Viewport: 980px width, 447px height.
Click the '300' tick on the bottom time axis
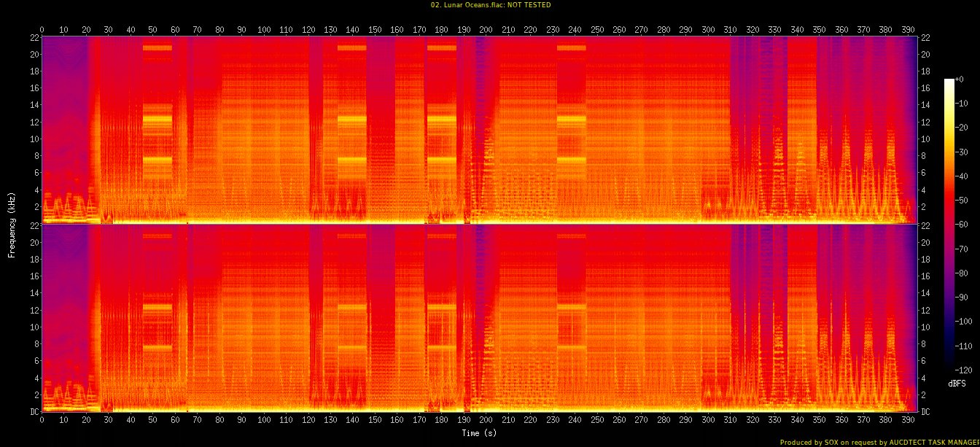tap(708, 421)
